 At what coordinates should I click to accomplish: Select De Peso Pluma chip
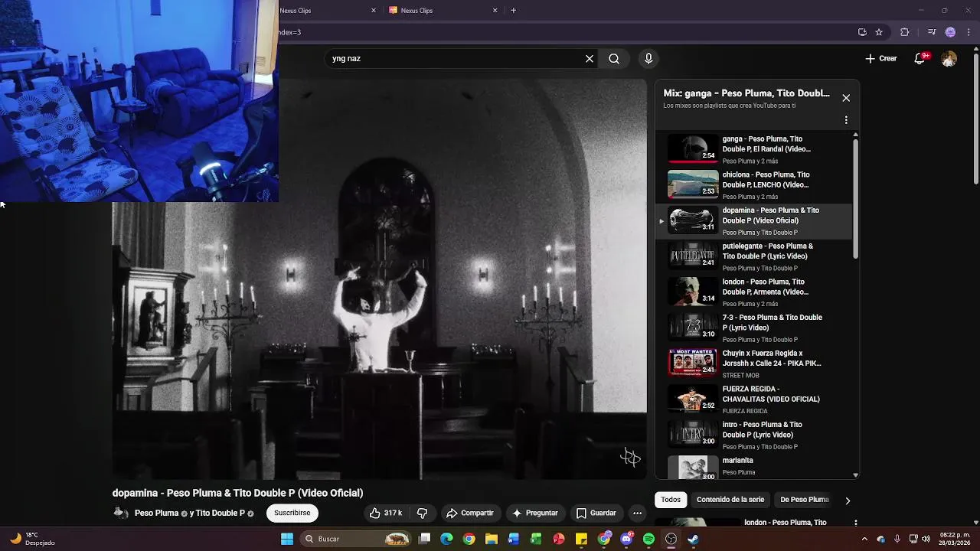point(805,500)
